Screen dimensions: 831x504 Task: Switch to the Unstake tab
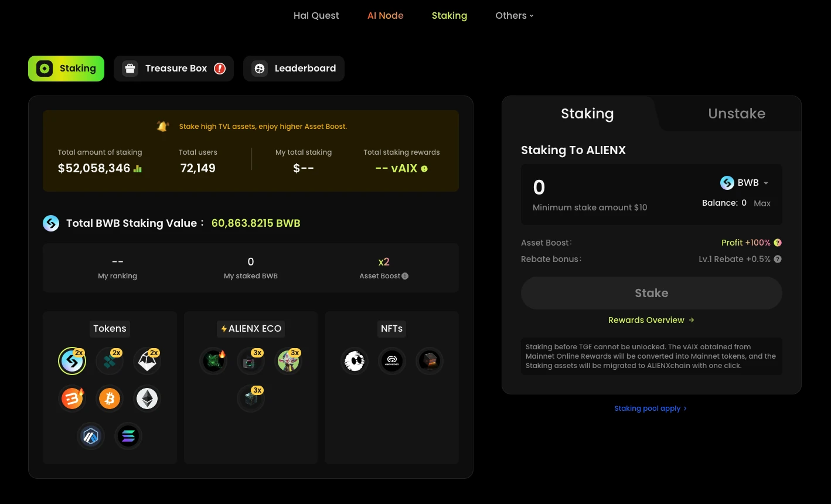coord(737,114)
